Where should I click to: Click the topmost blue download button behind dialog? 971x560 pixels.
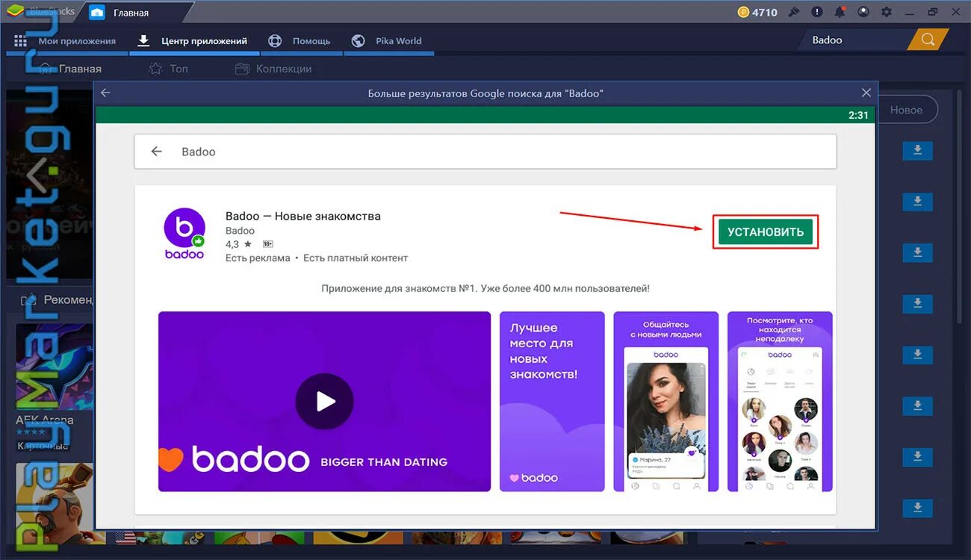pos(917,150)
